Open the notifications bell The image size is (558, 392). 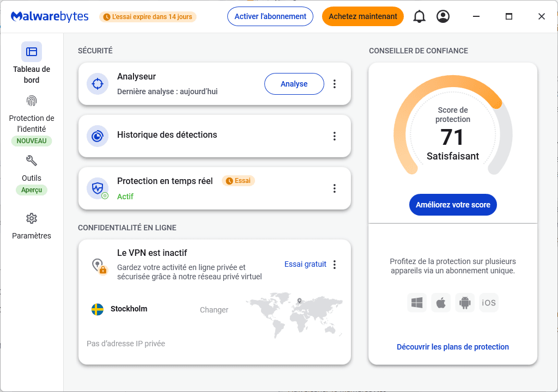419,16
